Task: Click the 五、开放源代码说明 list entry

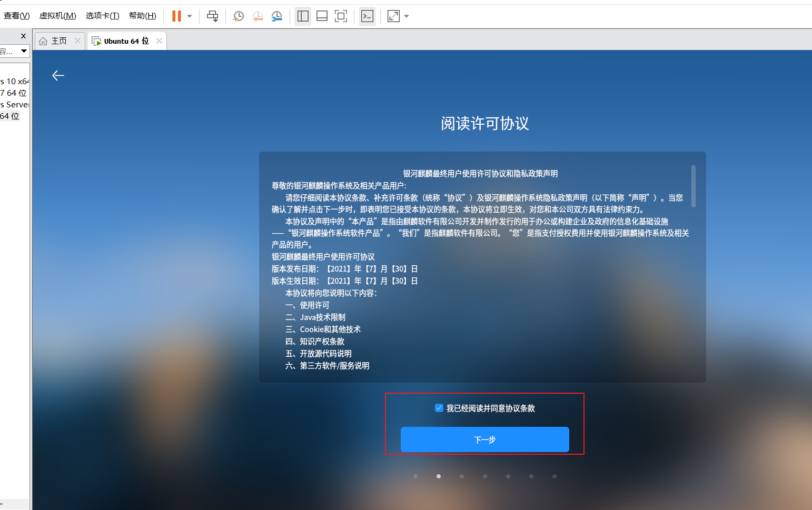Action: pos(319,354)
